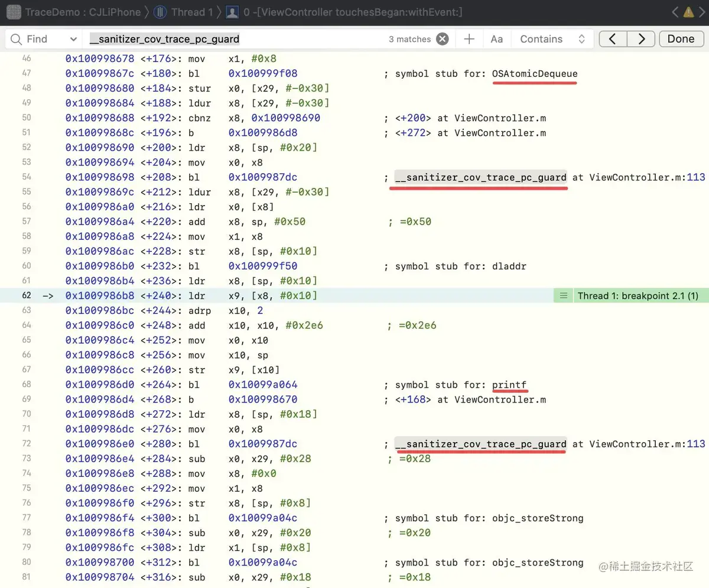Go to the next issue using top-right chevron
Image resolution: width=709 pixels, height=588 pixels.
701,12
